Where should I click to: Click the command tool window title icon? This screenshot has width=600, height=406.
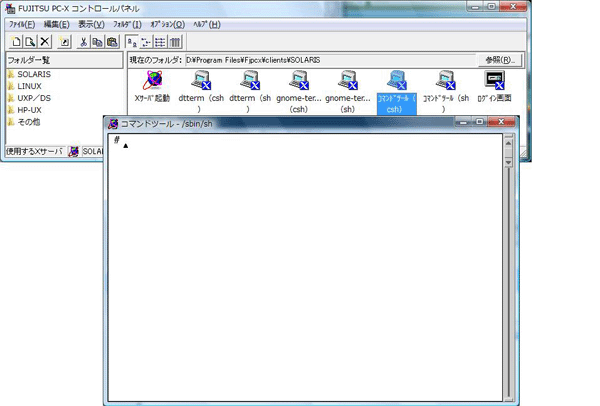tap(112, 124)
